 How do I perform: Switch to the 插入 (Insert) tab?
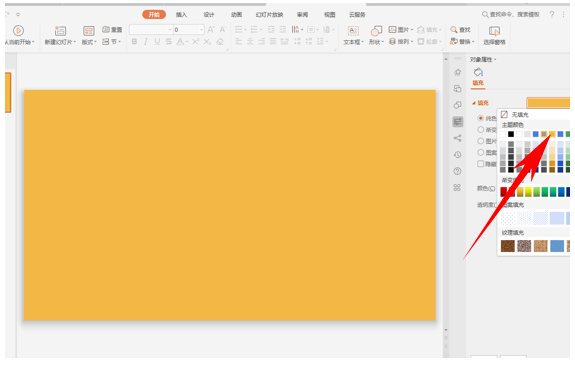(181, 15)
